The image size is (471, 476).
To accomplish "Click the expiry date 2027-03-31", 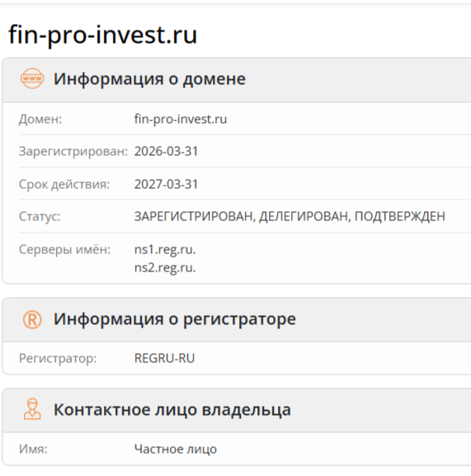I will point(167,184).
